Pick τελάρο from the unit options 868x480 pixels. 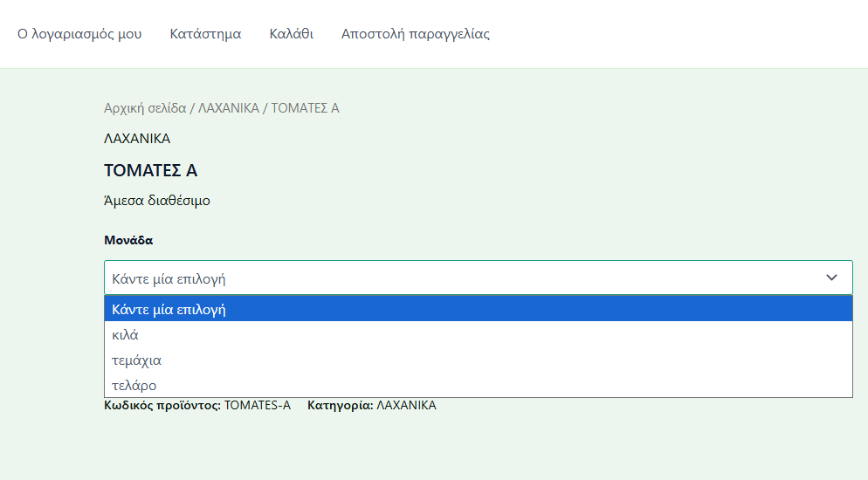click(x=134, y=385)
